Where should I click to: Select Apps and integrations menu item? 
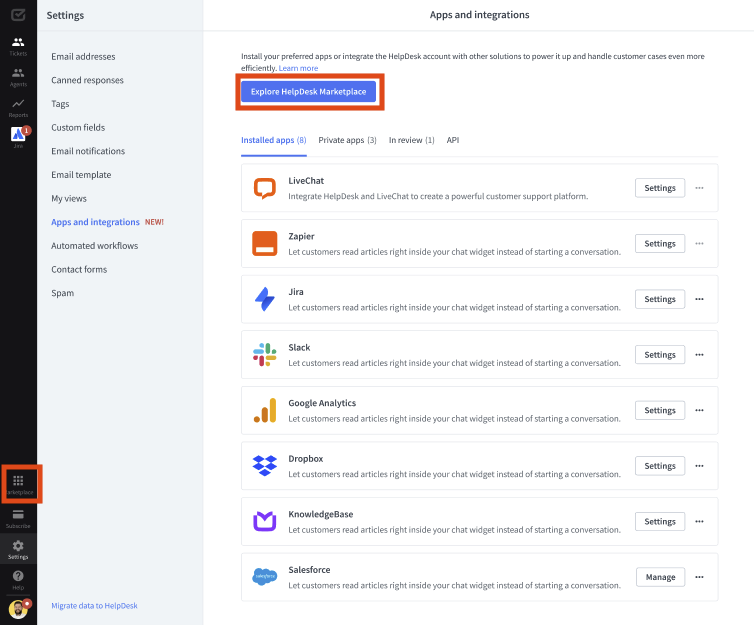click(95, 222)
